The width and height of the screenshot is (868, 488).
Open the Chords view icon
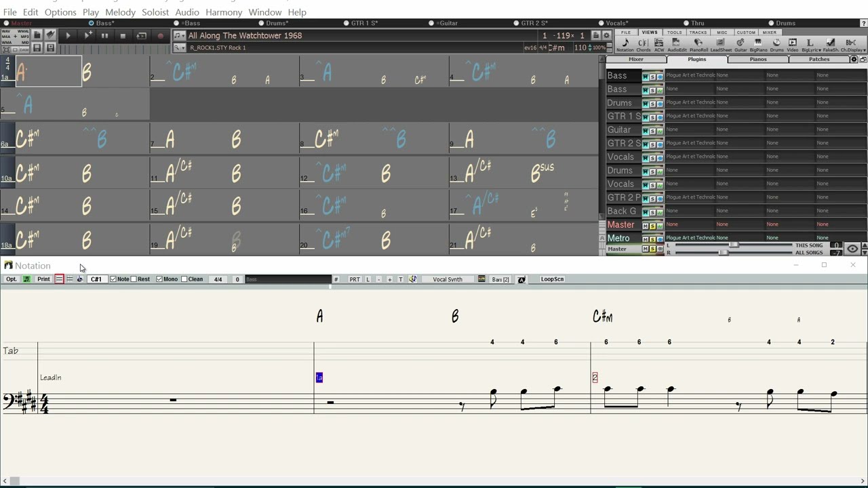643,45
